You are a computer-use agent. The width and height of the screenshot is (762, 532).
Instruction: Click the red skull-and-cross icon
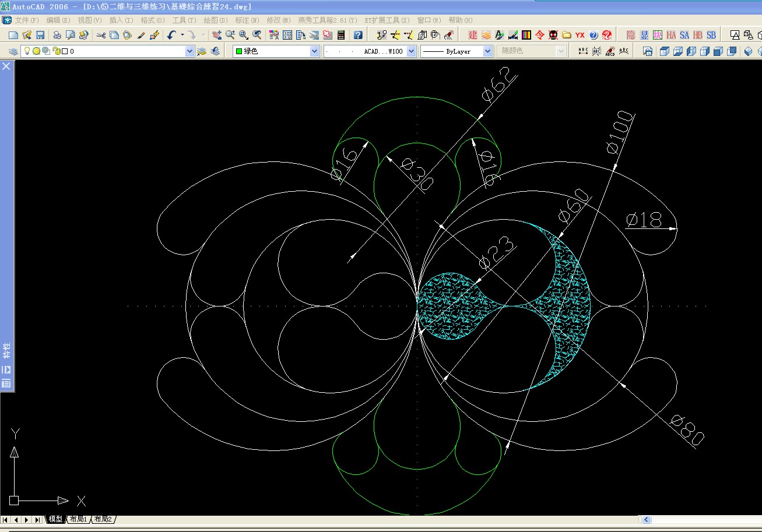click(x=553, y=35)
